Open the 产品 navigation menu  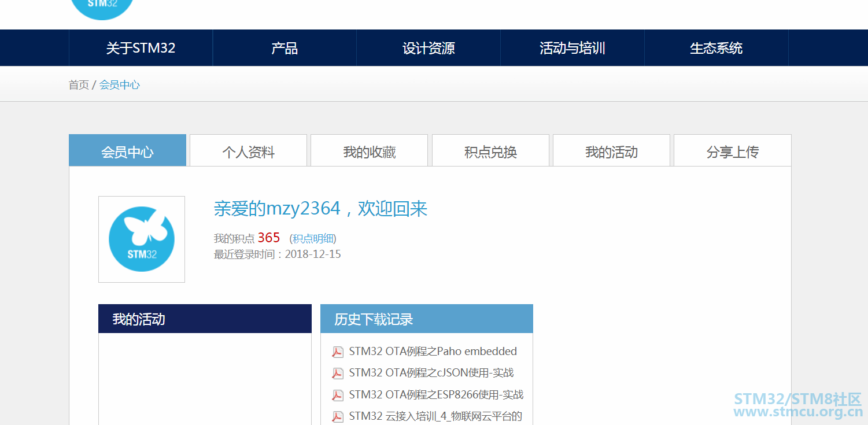[x=285, y=48]
